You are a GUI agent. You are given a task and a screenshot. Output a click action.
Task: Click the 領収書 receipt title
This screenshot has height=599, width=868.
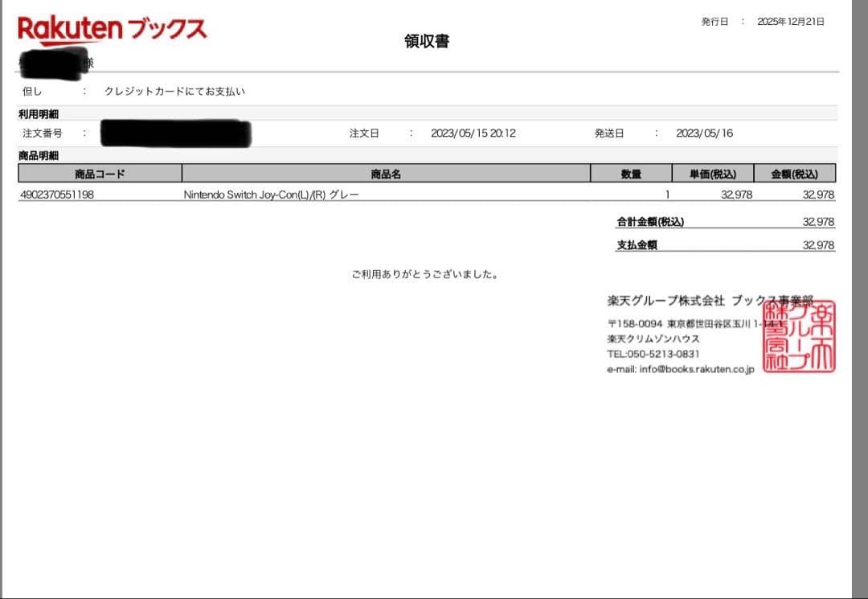click(424, 41)
